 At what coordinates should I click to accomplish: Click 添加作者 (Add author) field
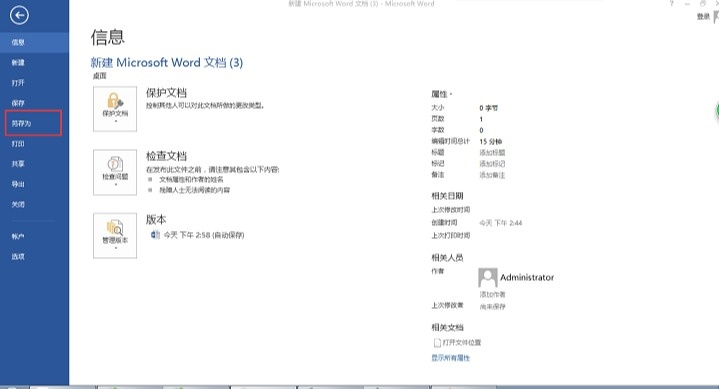(492, 294)
